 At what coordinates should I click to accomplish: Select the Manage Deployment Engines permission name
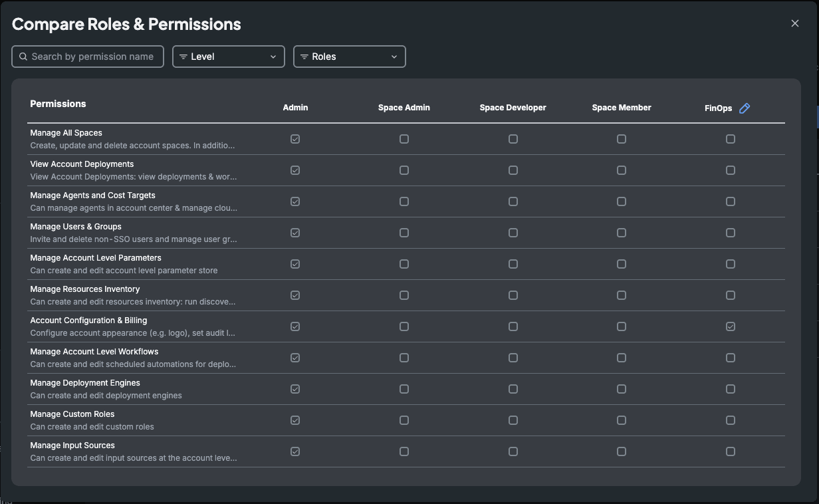(85, 383)
